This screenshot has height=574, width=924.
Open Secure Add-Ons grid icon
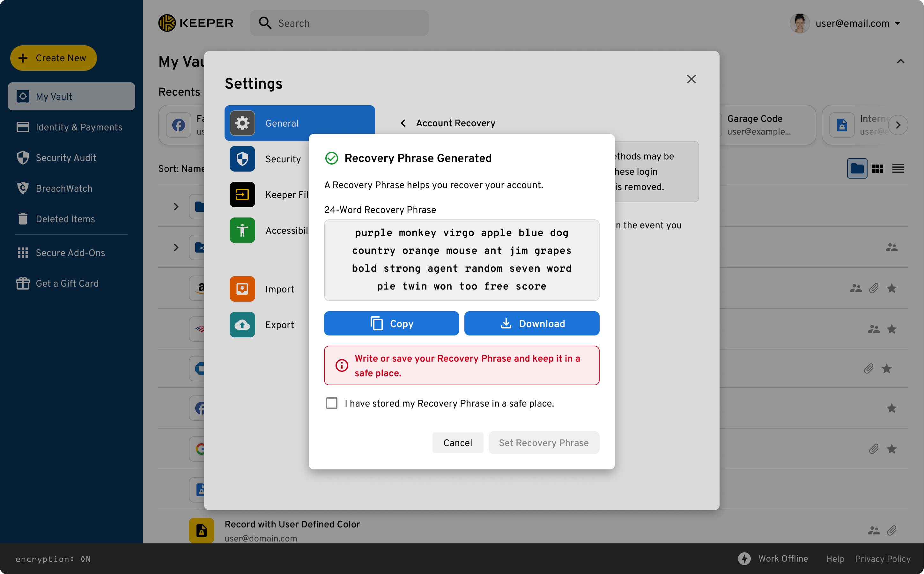pos(23,253)
